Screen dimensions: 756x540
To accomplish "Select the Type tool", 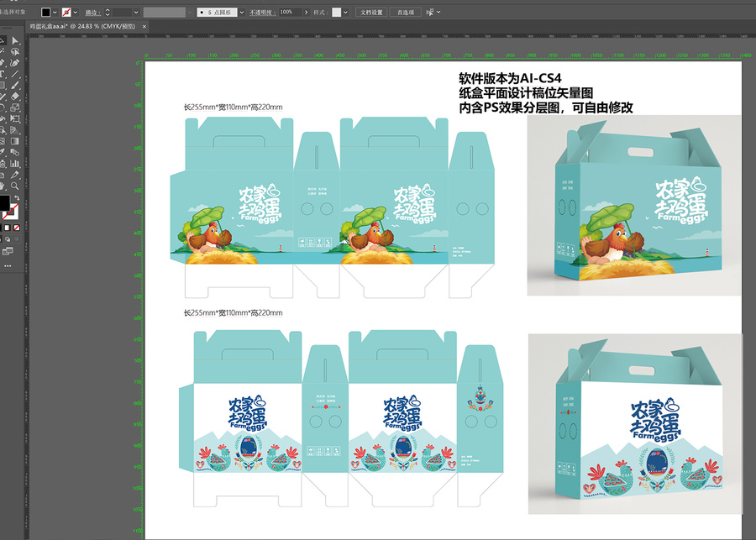I will point(3,74).
